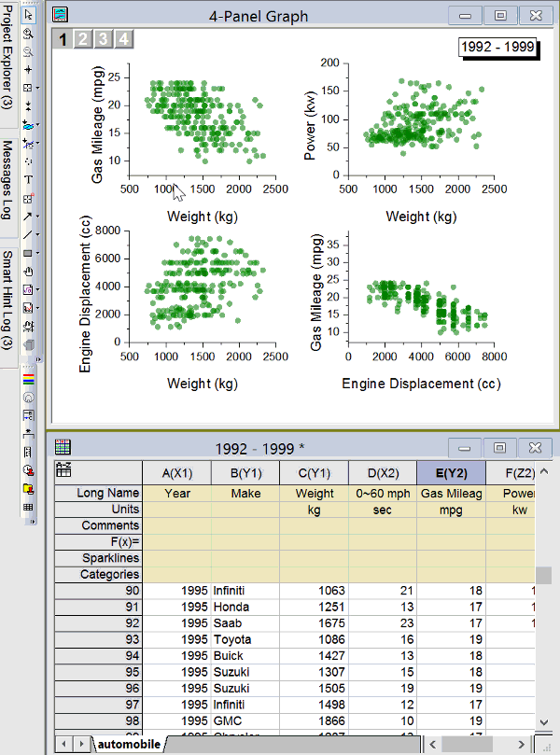This screenshot has height=755, width=560.
Task: Toggle graph layer 1 button
Action: (62, 38)
